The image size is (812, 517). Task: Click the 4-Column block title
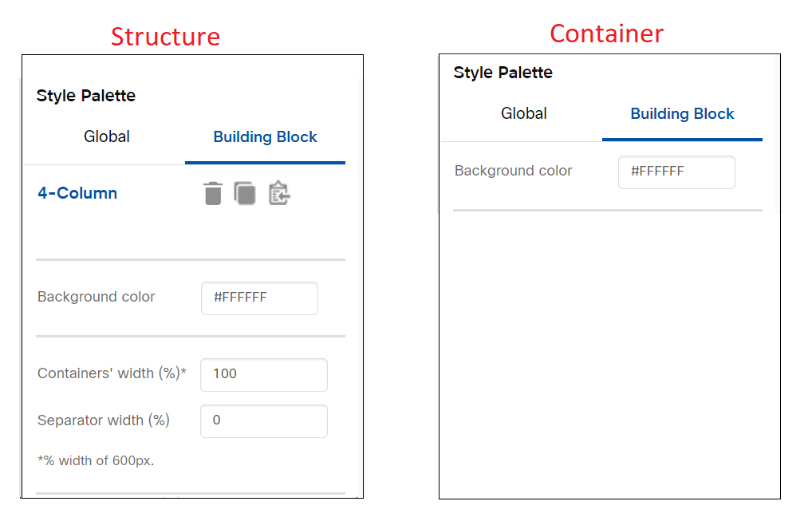click(77, 193)
